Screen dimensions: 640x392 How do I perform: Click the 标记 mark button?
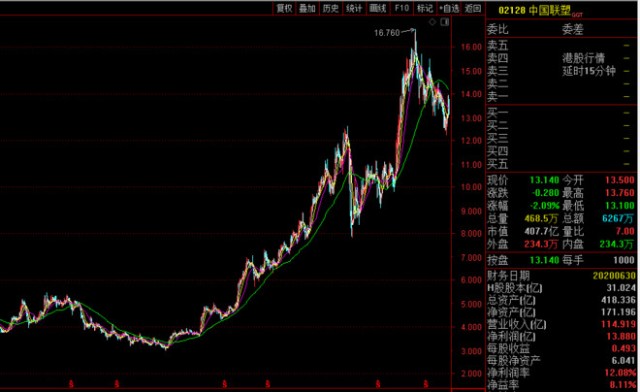click(424, 8)
